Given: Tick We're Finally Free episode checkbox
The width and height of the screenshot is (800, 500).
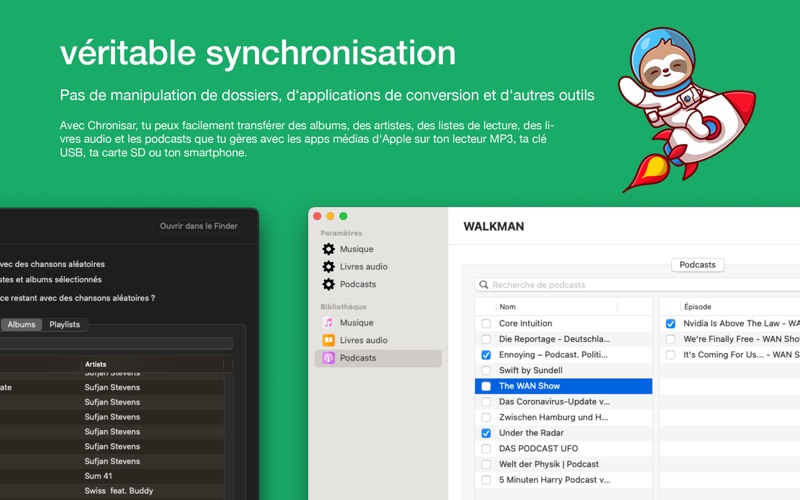Looking at the screenshot, I should [x=670, y=339].
